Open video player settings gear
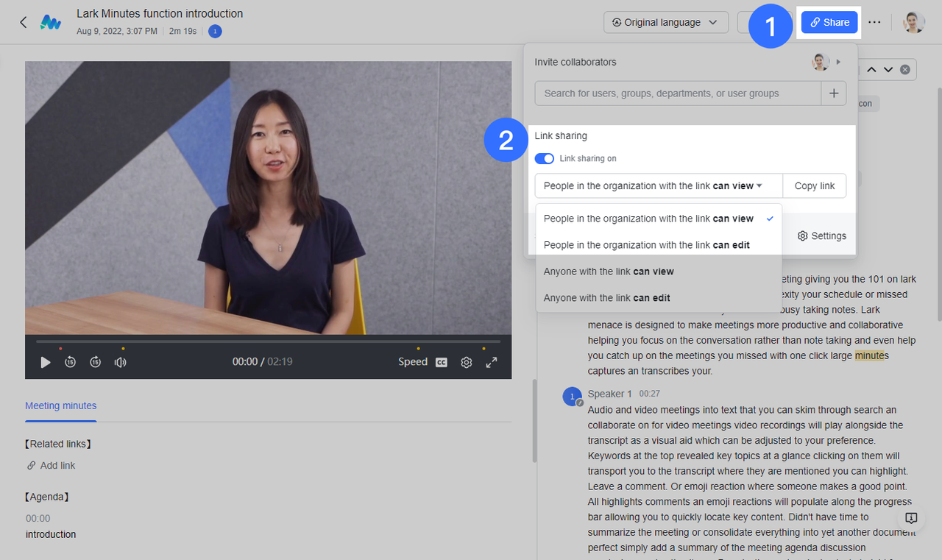Viewport: 942px width, 560px height. point(466,362)
